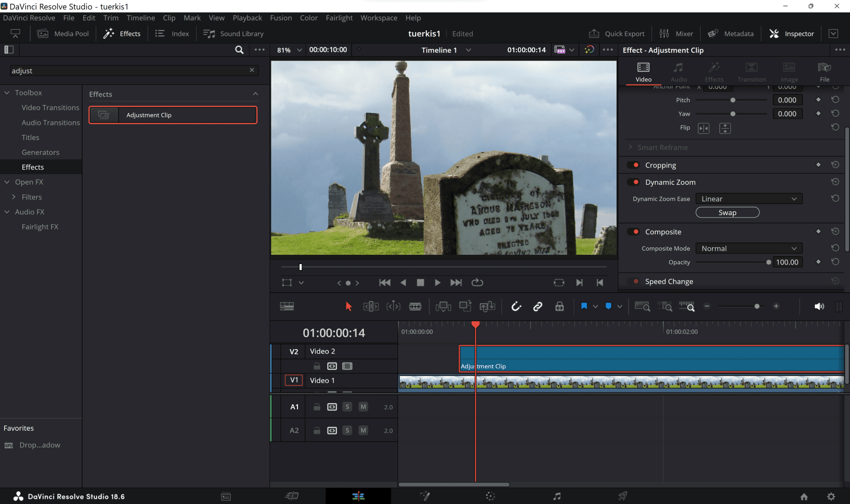Adjust the Opacity slider handle
850x504 pixels.
pos(768,262)
